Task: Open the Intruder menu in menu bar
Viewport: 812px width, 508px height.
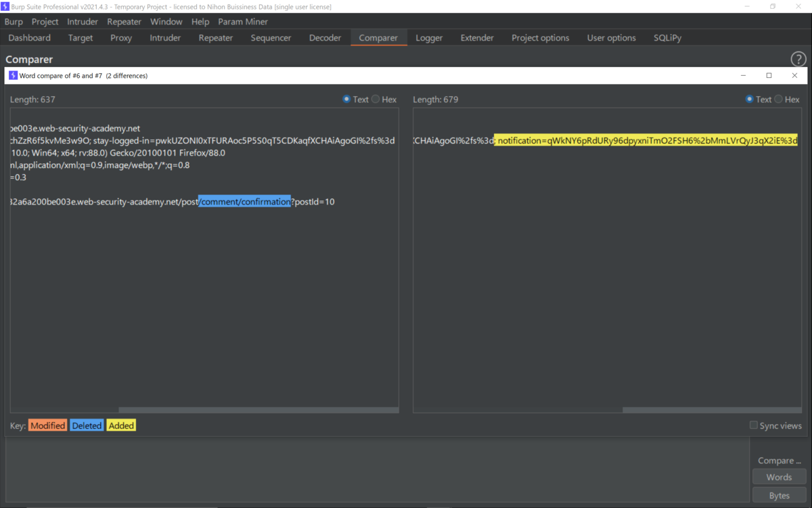Action: click(x=83, y=22)
